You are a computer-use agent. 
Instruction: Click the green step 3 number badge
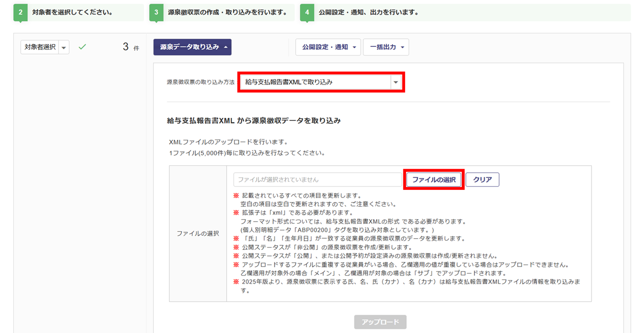156,13
